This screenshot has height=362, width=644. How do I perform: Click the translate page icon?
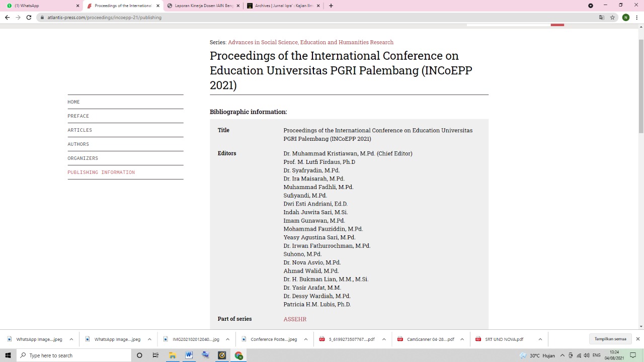(601, 17)
